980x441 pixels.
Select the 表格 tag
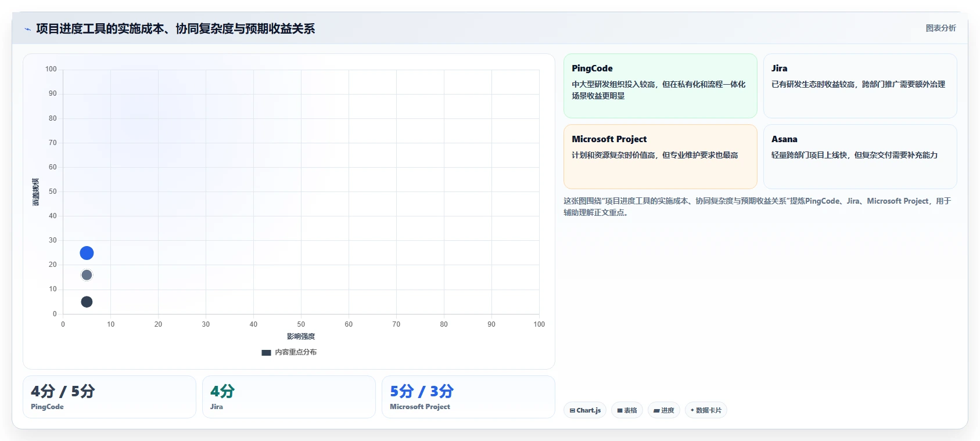tap(627, 410)
